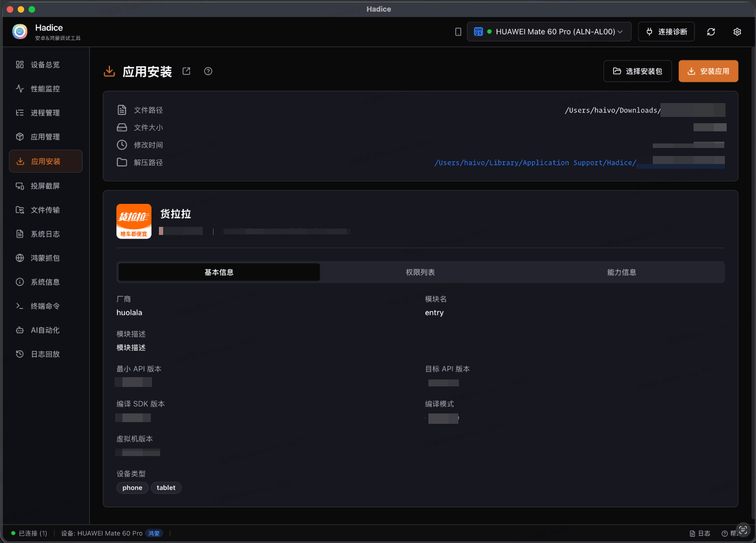Image resolution: width=756 pixels, height=543 pixels.
Task: Switch to the 能力信息 tab
Action: (622, 272)
